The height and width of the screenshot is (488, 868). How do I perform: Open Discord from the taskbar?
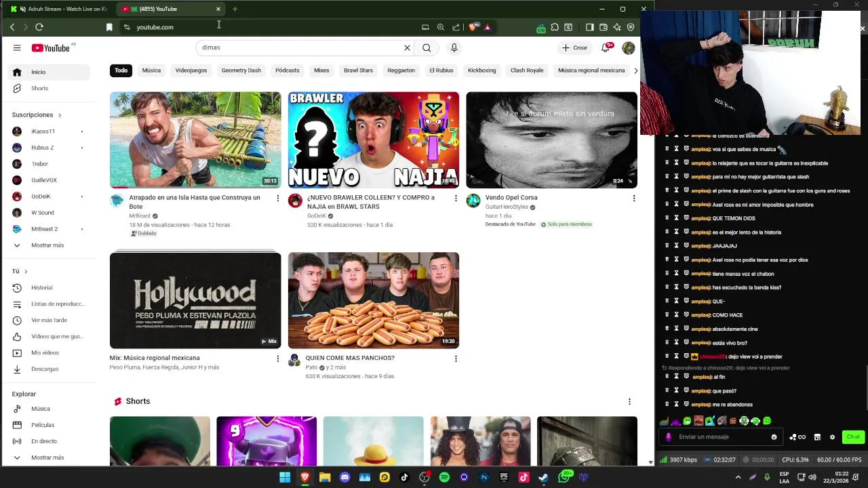point(344,477)
